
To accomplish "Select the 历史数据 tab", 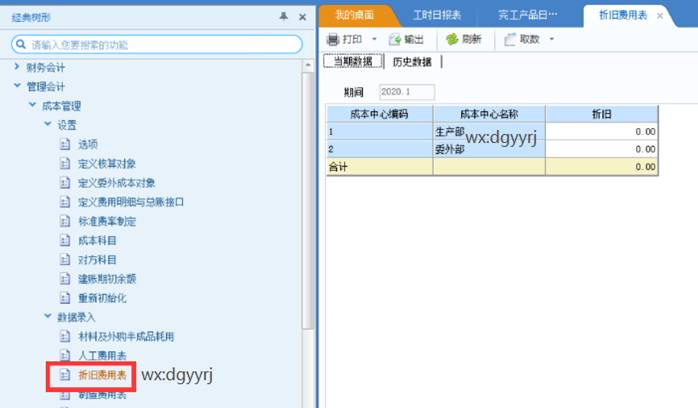I will coord(411,62).
